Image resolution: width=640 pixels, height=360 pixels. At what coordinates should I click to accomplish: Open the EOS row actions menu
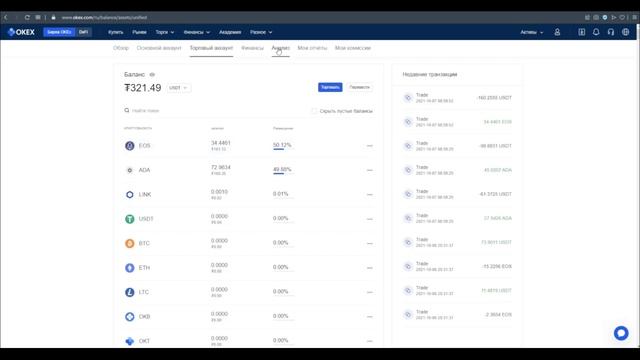369,146
